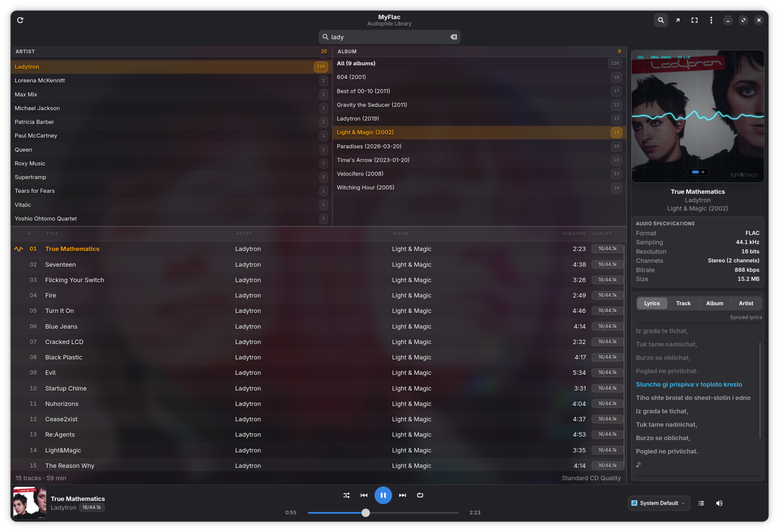Jump to lyric line 'Tiho shte broiat do shest-stotin i edno'
779x532 pixels.
[x=693, y=398]
